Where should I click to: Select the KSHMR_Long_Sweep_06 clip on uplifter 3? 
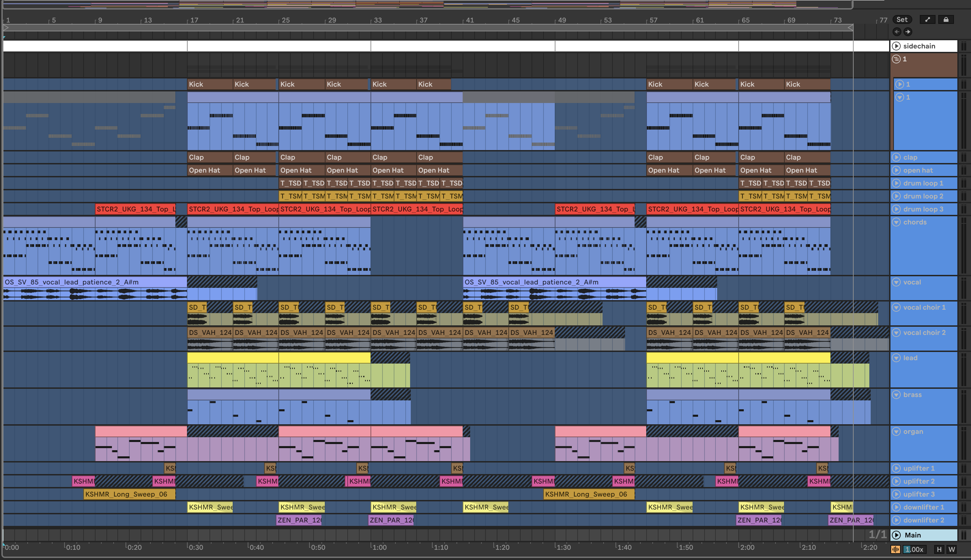pos(129,494)
